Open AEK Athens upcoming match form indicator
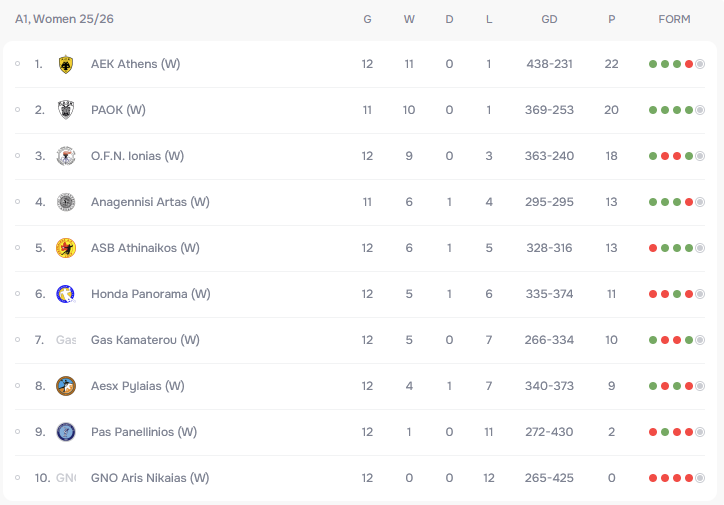 pos(700,64)
